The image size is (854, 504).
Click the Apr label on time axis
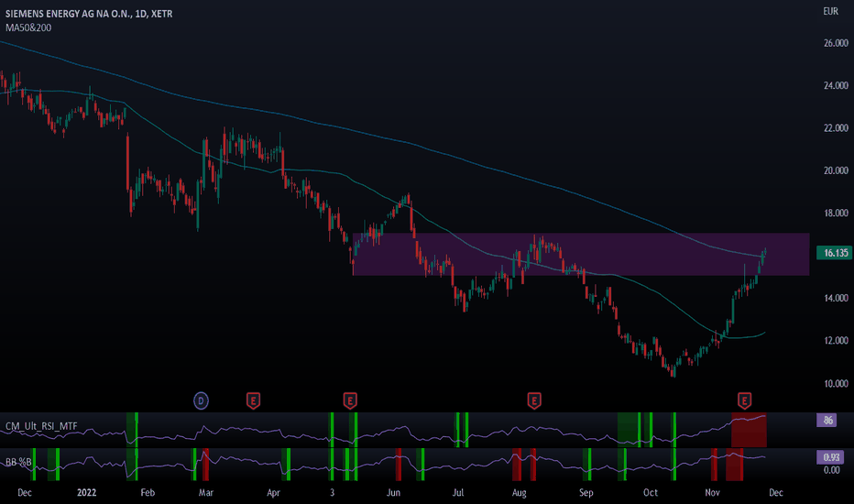[x=273, y=493]
